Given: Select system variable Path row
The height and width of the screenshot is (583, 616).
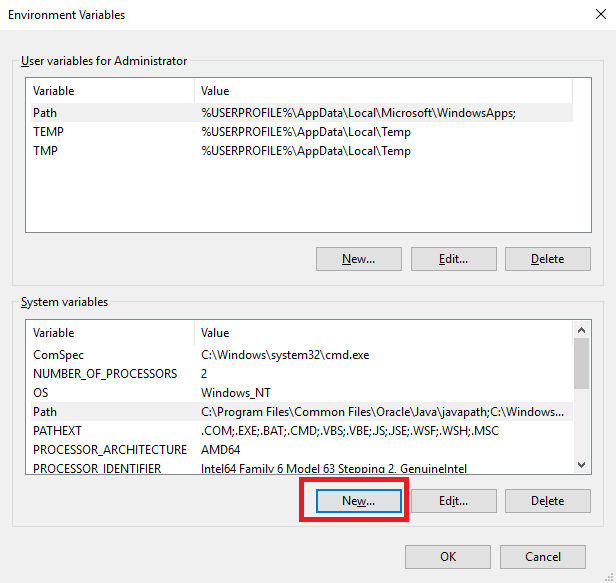Looking at the screenshot, I should click(302, 412).
